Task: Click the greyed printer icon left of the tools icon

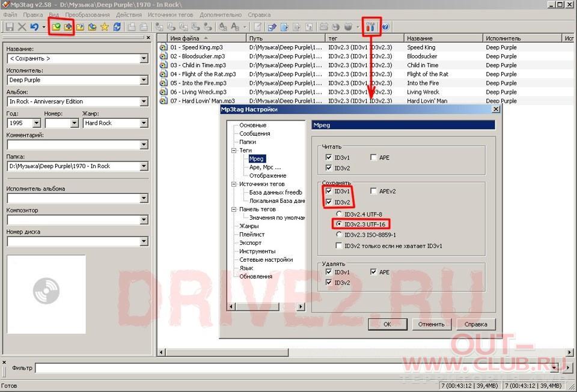Action: click(x=324, y=27)
